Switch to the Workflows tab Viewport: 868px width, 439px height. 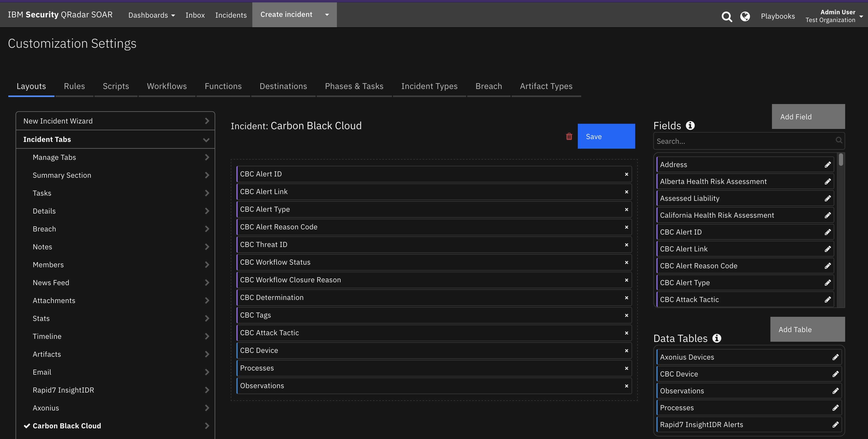(167, 86)
